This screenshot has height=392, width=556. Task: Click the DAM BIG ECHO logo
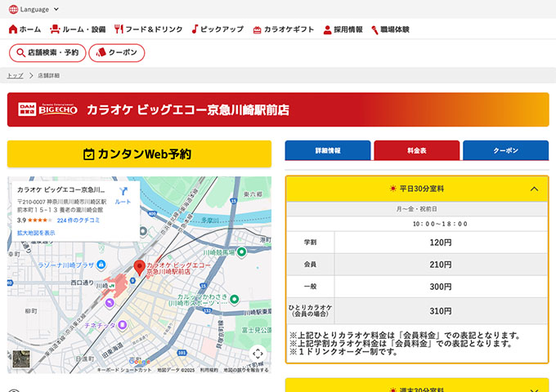(x=47, y=109)
